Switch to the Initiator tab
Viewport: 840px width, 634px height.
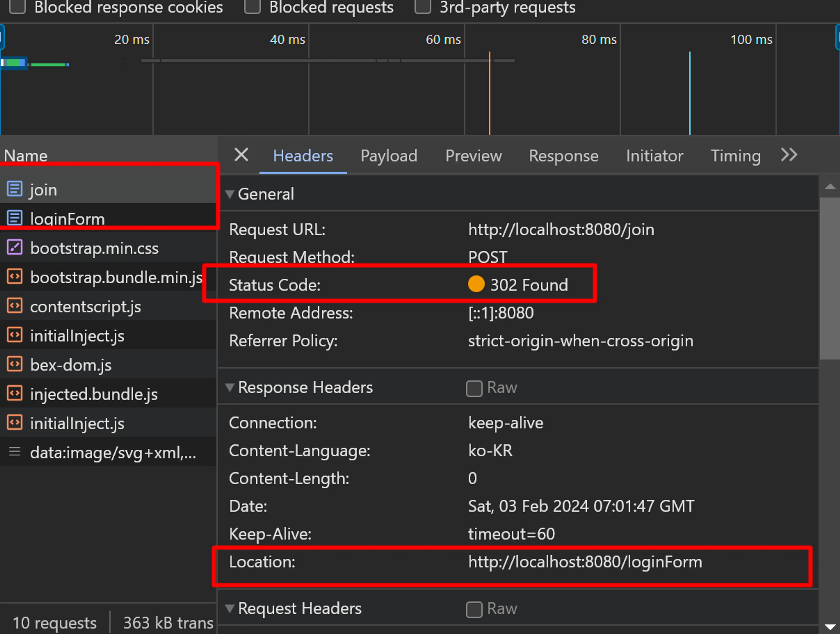(x=655, y=156)
